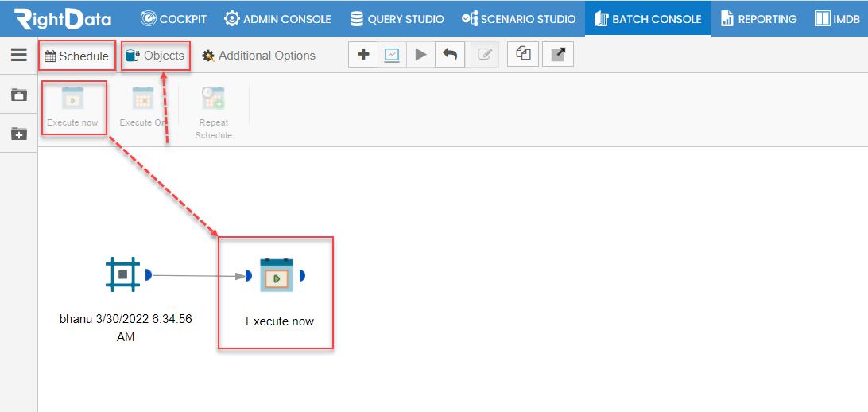This screenshot has width=868, height=412.
Task: Open Batch Console in the top navigation
Action: [x=648, y=19]
